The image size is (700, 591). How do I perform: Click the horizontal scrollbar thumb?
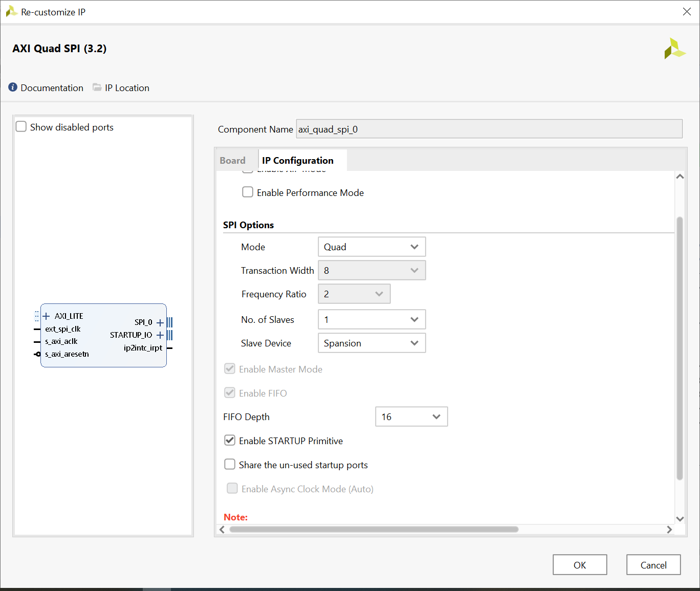(x=374, y=530)
